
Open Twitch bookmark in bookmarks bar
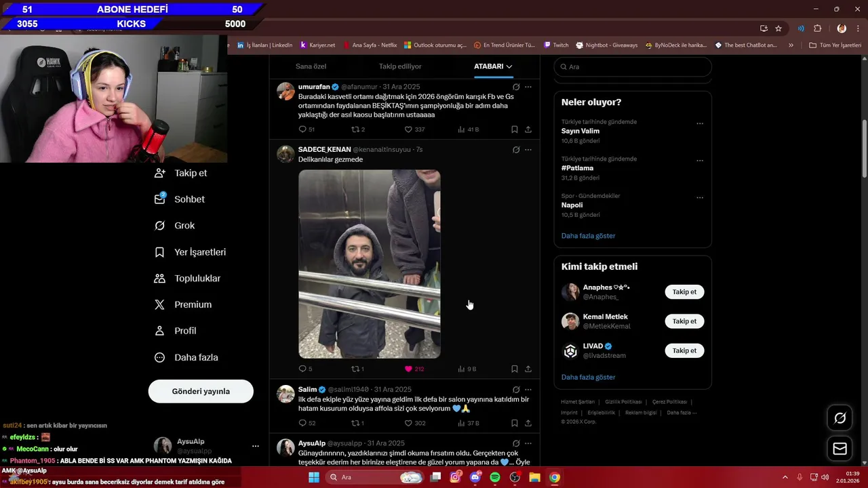[556, 45]
